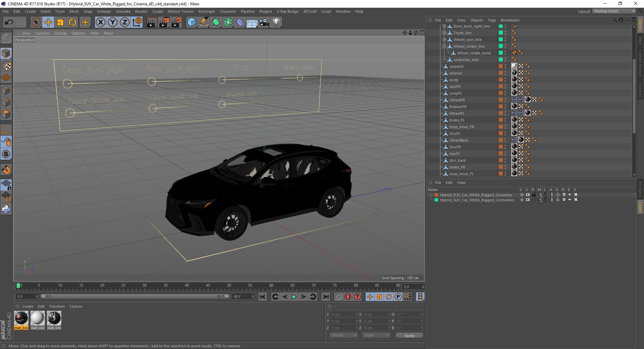The height and width of the screenshot is (349, 644).
Task: Expand Wheel_spin_line object tree
Action: point(444,40)
